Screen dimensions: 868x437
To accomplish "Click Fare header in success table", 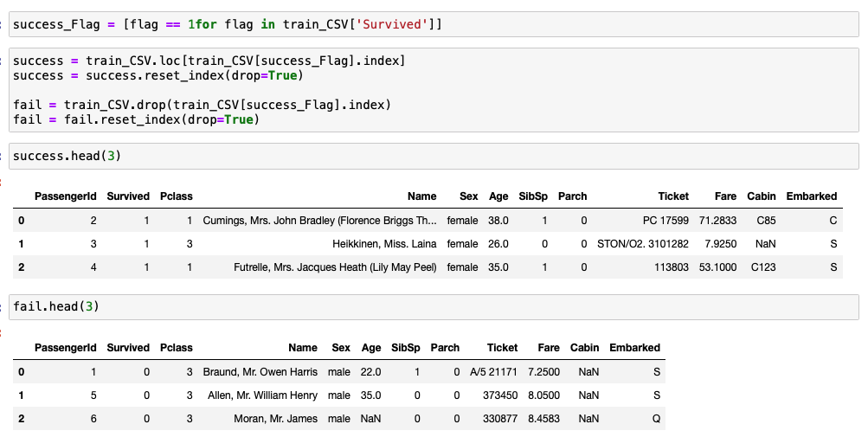I will click(x=725, y=196).
